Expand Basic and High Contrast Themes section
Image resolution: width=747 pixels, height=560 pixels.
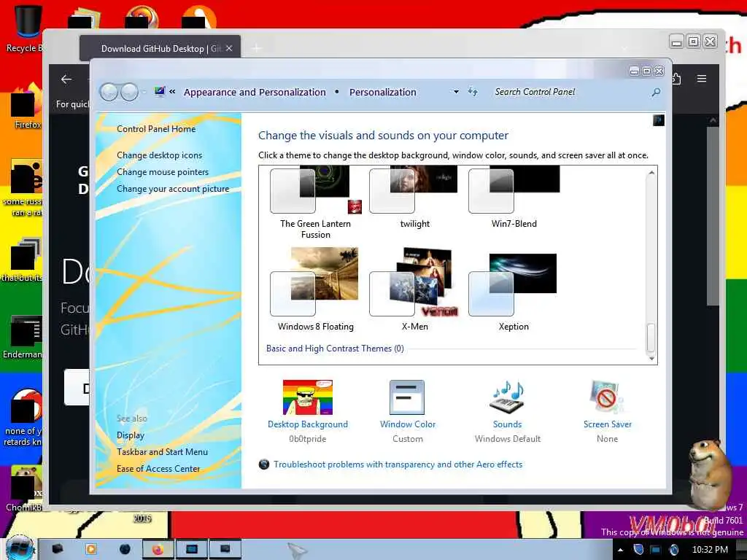point(335,349)
